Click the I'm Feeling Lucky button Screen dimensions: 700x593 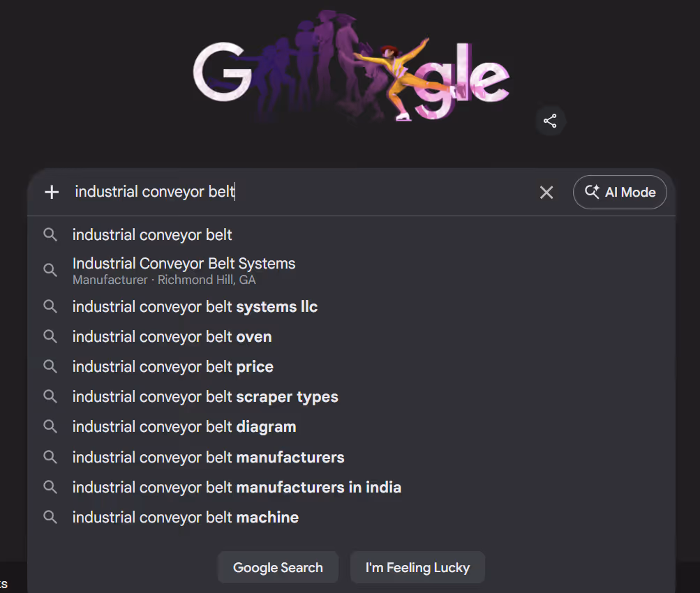[x=417, y=567]
